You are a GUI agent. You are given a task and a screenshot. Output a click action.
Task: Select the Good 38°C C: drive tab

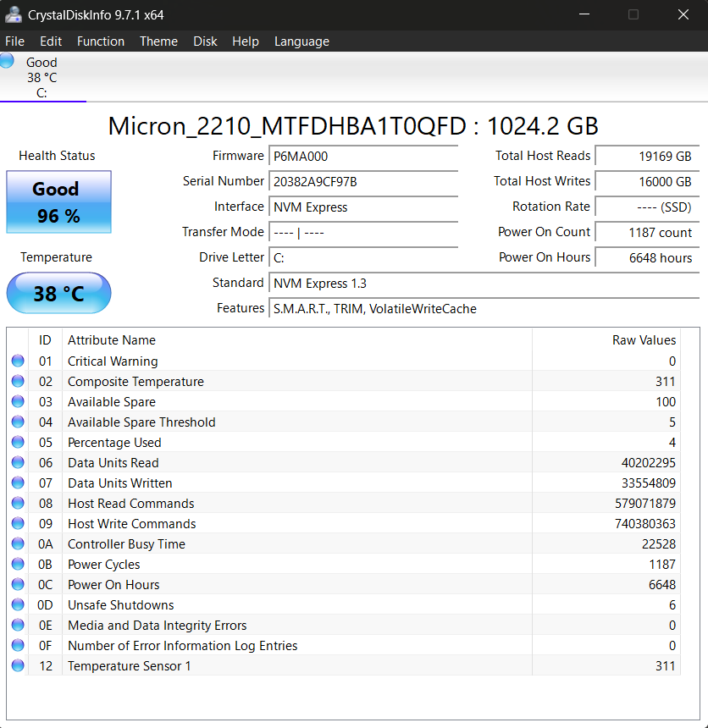(42, 74)
